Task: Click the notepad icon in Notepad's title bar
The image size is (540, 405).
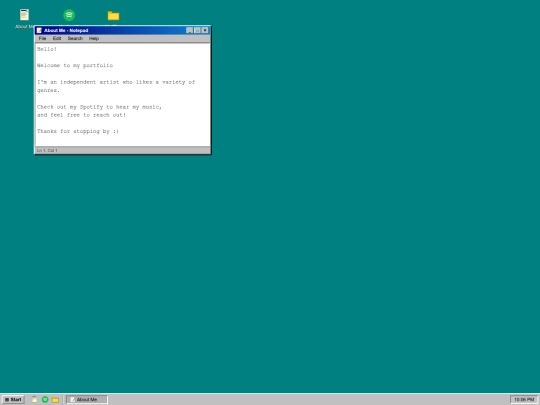Action: pyautogui.click(x=39, y=30)
